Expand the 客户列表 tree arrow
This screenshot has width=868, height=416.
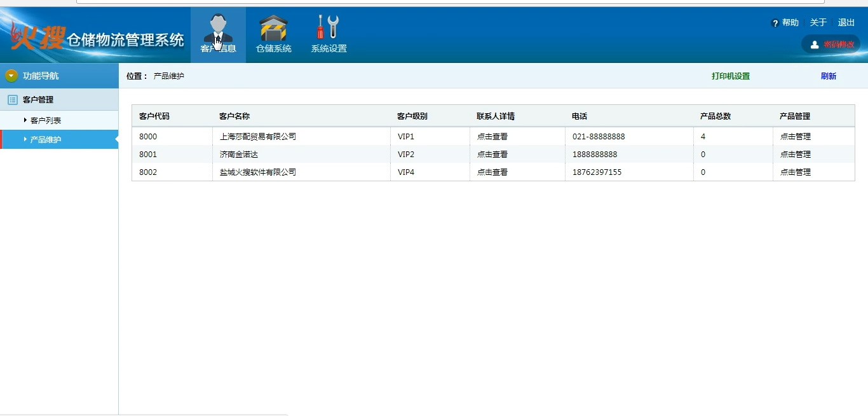coord(25,120)
